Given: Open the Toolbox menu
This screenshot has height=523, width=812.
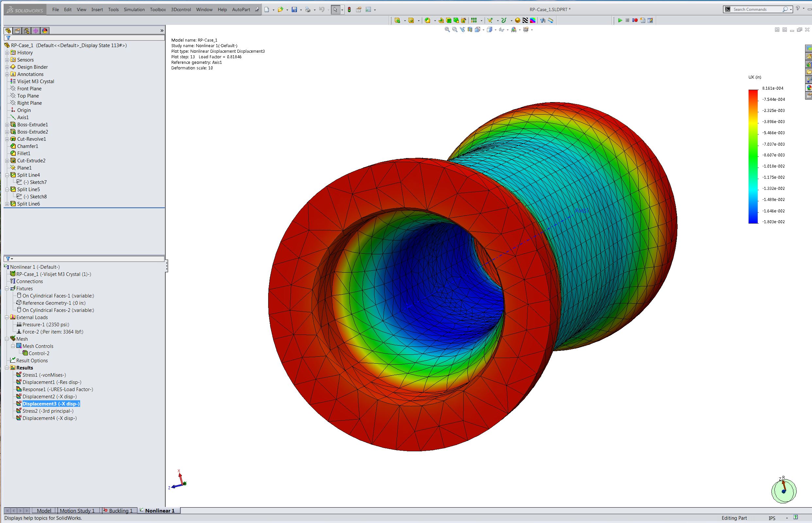Looking at the screenshot, I should pyautogui.click(x=158, y=9).
